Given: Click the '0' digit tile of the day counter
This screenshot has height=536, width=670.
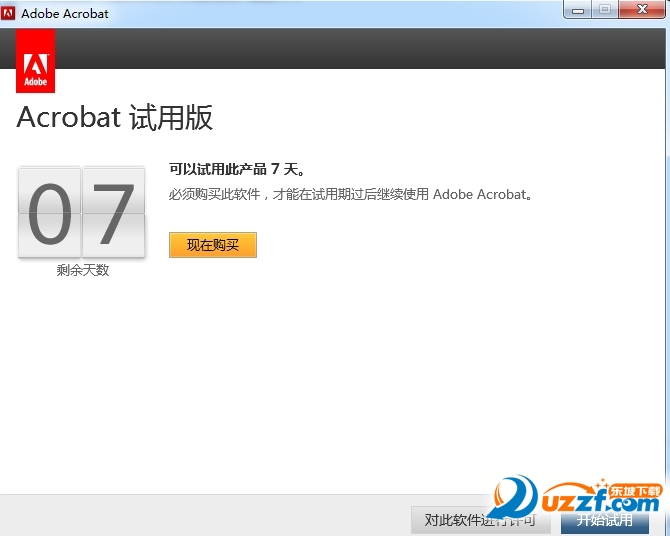Looking at the screenshot, I should [x=49, y=212].
